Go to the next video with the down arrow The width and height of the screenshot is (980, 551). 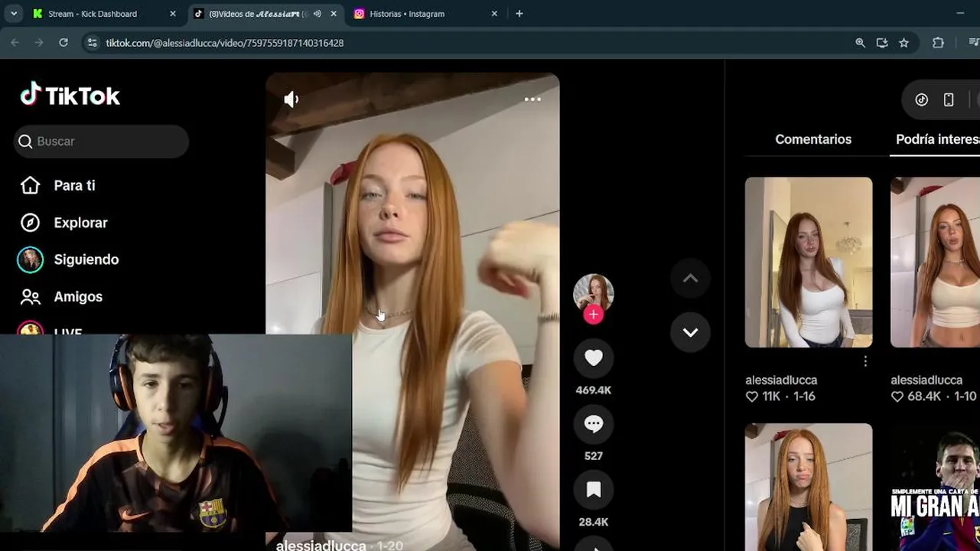click(x=690, y=332)
